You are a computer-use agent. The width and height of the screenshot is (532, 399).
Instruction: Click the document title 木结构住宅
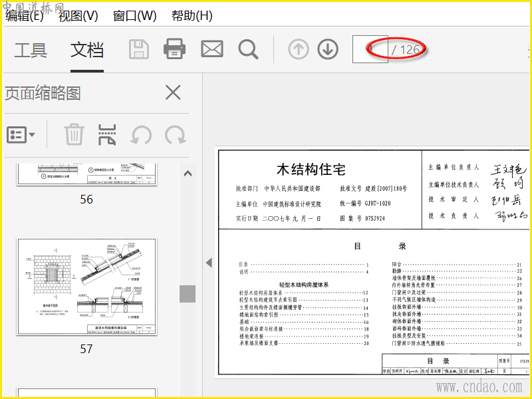[311, 170]
